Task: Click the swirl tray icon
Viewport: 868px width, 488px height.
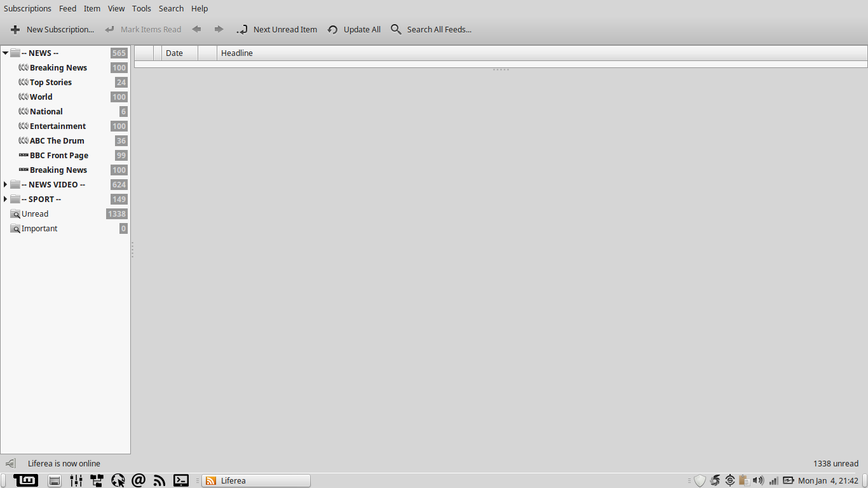Action: click(x=715, y=480)
